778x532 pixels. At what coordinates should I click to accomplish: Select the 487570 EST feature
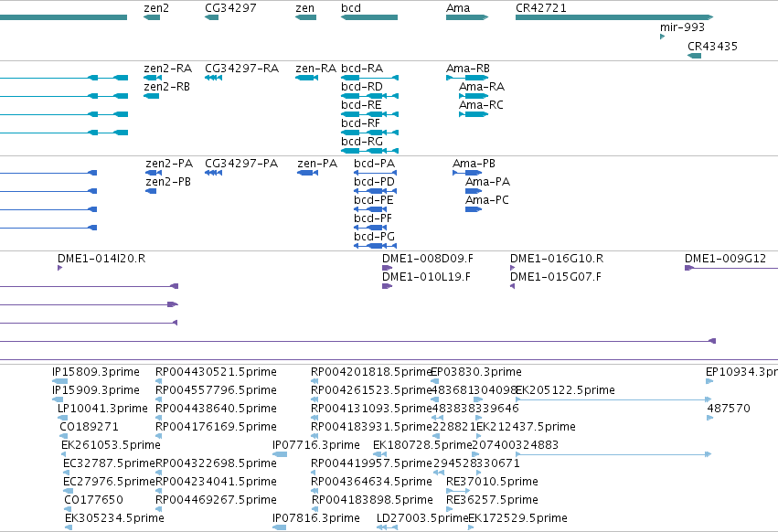coord(709,418)
